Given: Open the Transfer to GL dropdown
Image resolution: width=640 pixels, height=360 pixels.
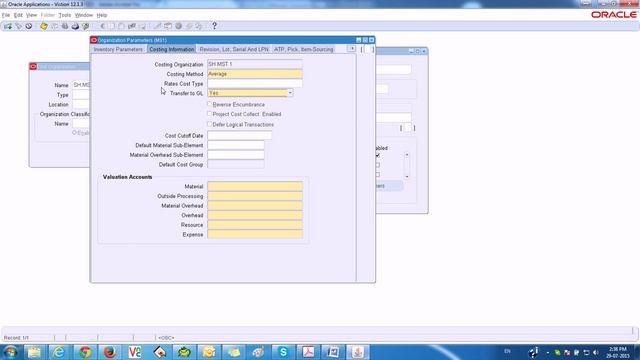Looking at the screenshot, I should point(290,93).
